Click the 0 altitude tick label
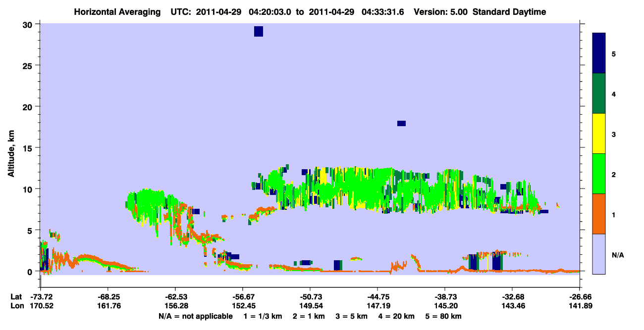The height and width of the screenshot is (330, 644). [30, 271]
